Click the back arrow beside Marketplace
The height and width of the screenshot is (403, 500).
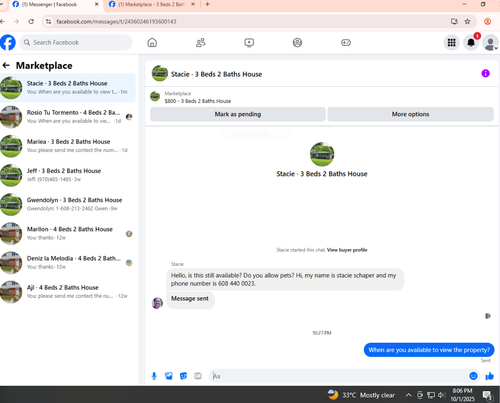click(6, 65)
